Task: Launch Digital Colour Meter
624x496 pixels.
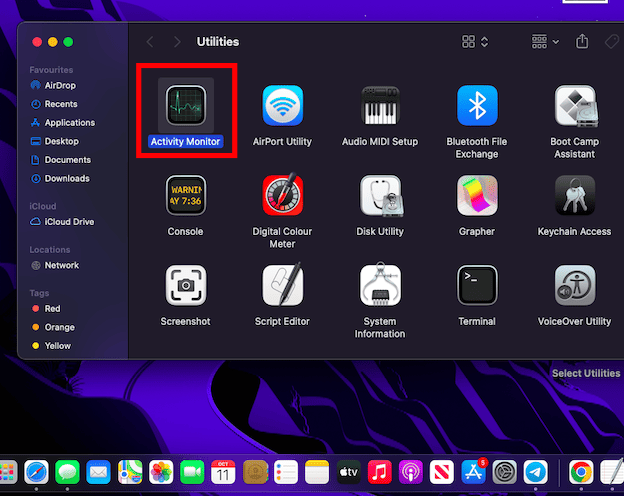Action: (x=282, y=196)
